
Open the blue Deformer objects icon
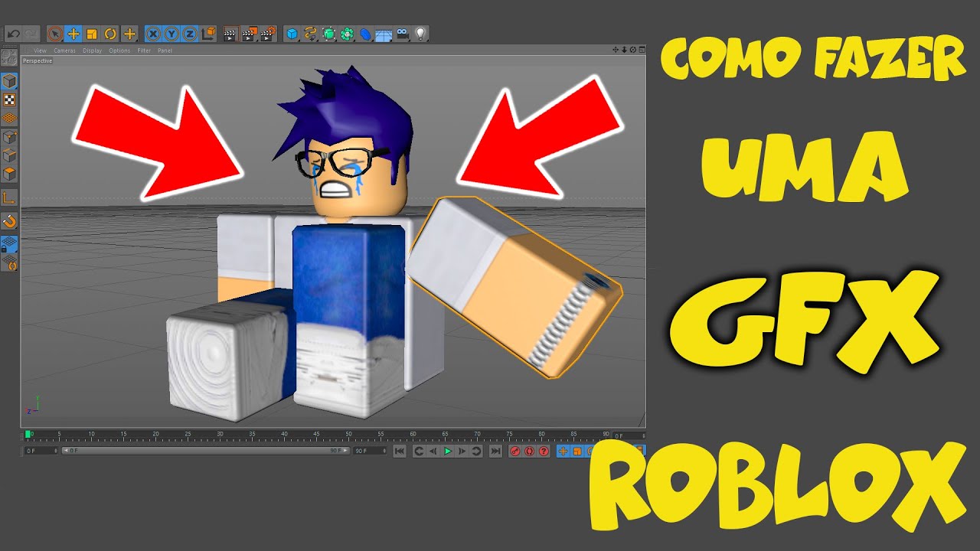tap(366, 34)
